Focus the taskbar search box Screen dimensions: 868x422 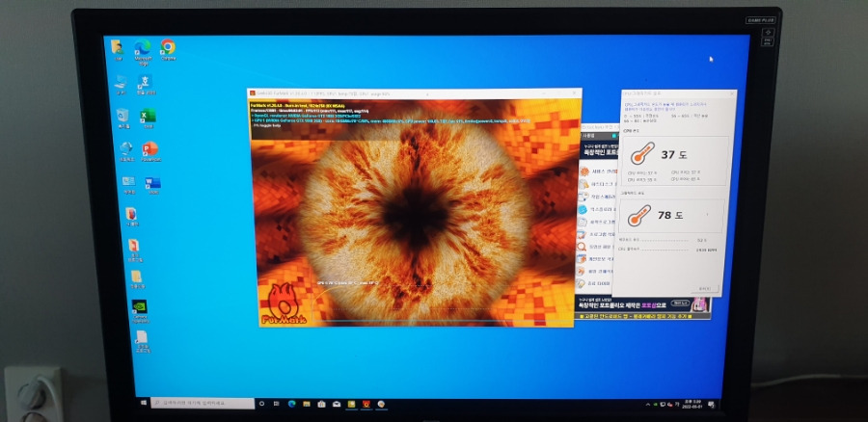(x=203, y=403)
